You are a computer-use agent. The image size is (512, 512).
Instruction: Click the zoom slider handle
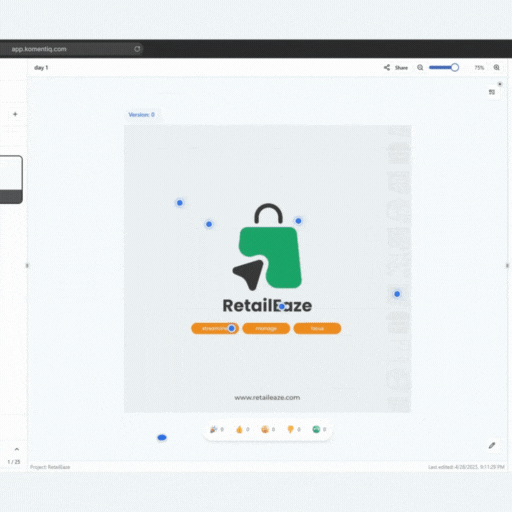pyautogui.click(x=455, y=68)
